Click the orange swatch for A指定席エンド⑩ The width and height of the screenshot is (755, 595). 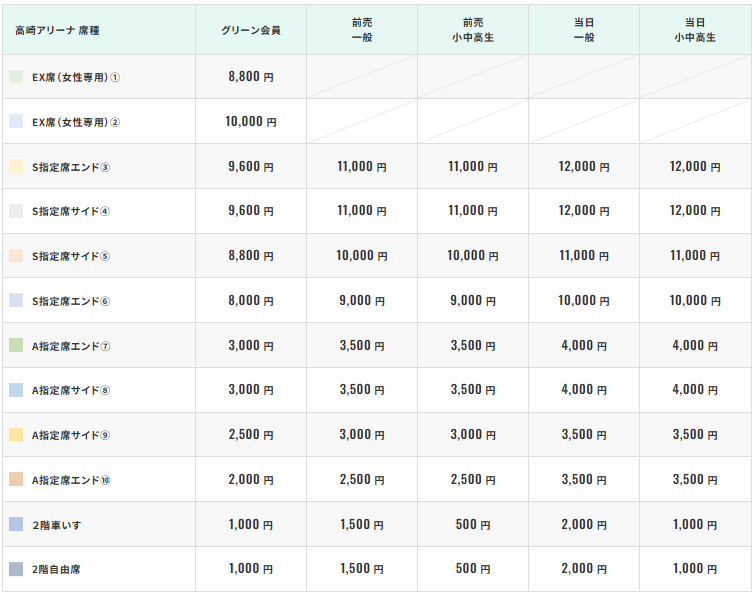point(15,480)
